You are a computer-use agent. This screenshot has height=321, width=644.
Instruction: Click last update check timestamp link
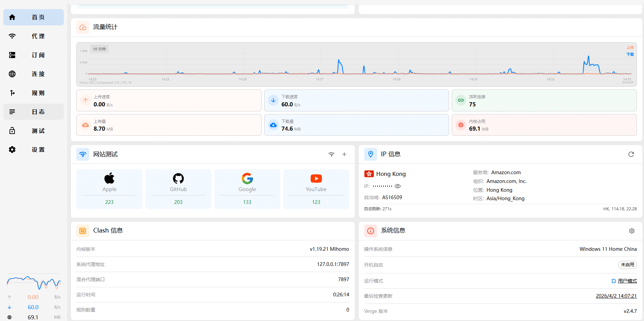pyautogui.click(x=616, y=296)
